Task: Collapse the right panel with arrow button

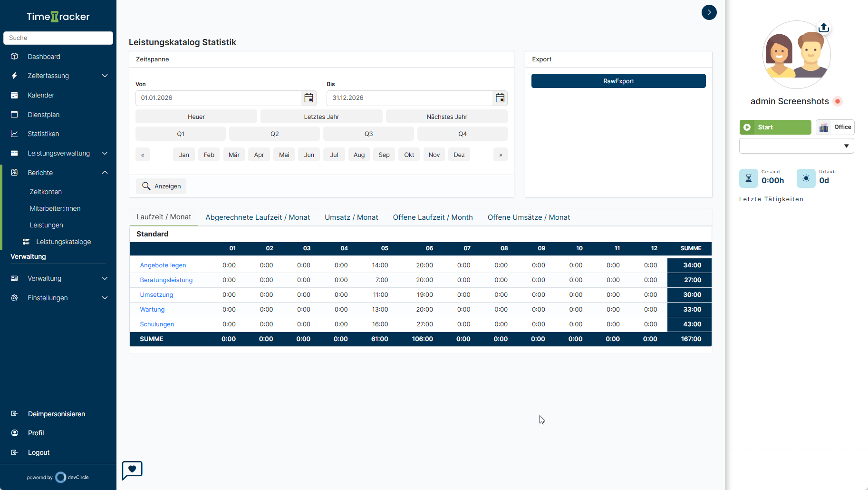Action: pos(709,12)
